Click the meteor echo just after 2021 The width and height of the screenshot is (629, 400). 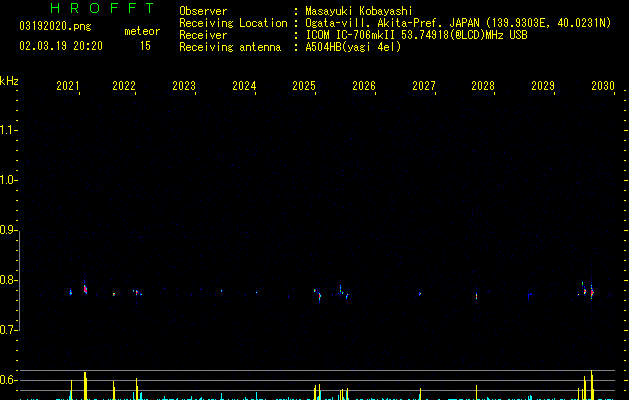tap(85, 289)
